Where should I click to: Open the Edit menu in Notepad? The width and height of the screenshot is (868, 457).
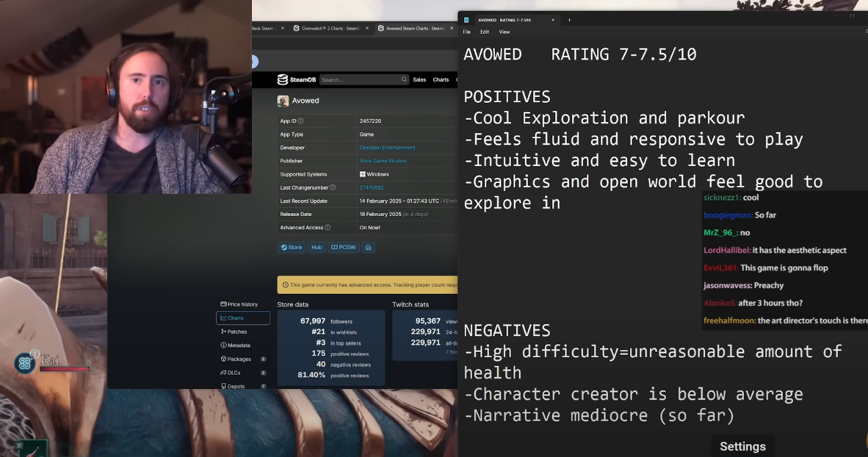pyautogui.click(x=484, y=32)
